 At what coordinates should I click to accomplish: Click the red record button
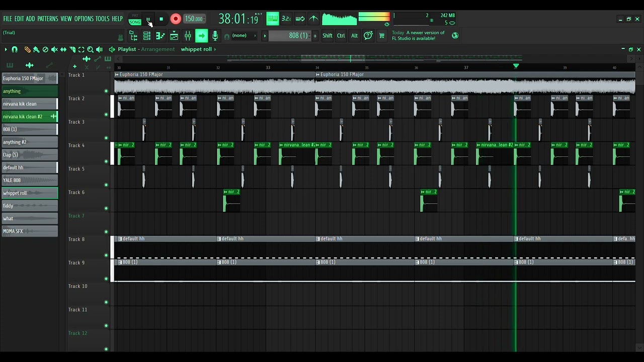coord(176,19)
